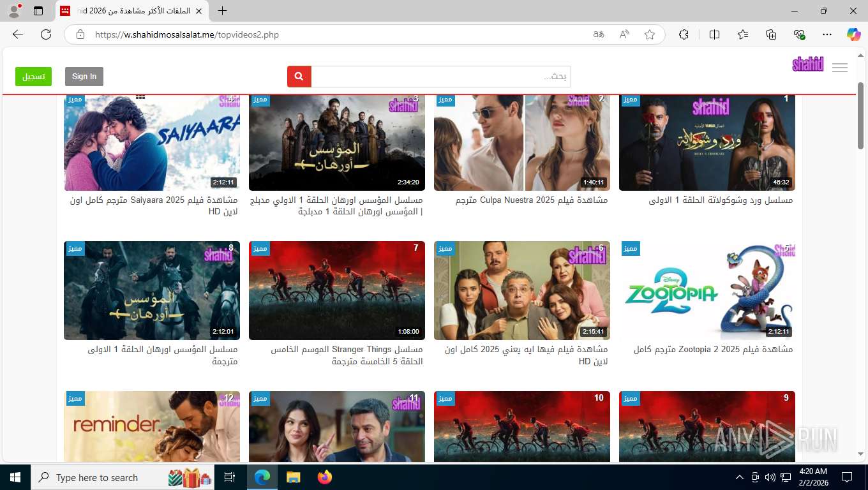
Task: Open browser extensions puzzle icon
Action: click(684, 34)
